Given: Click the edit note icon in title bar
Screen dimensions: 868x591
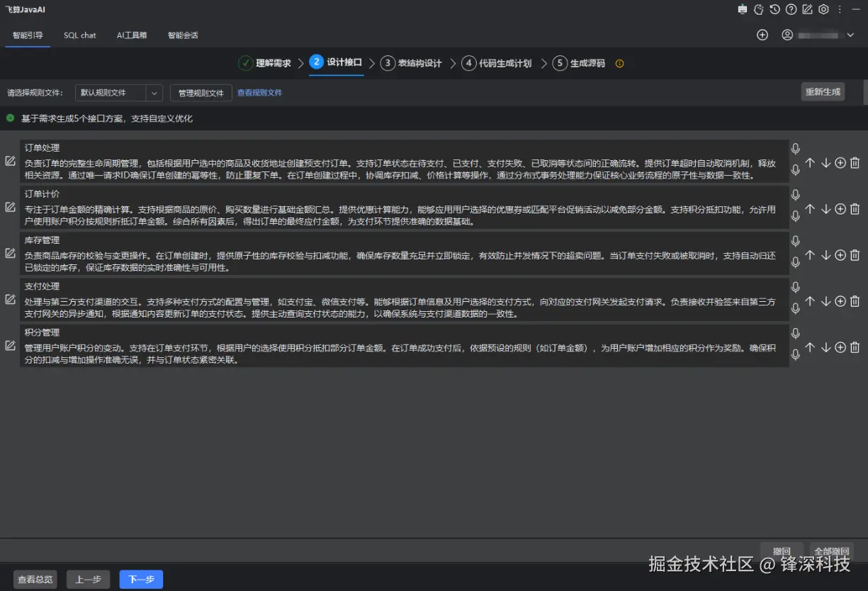Looking at the screenshot, I should click(807, 9).
